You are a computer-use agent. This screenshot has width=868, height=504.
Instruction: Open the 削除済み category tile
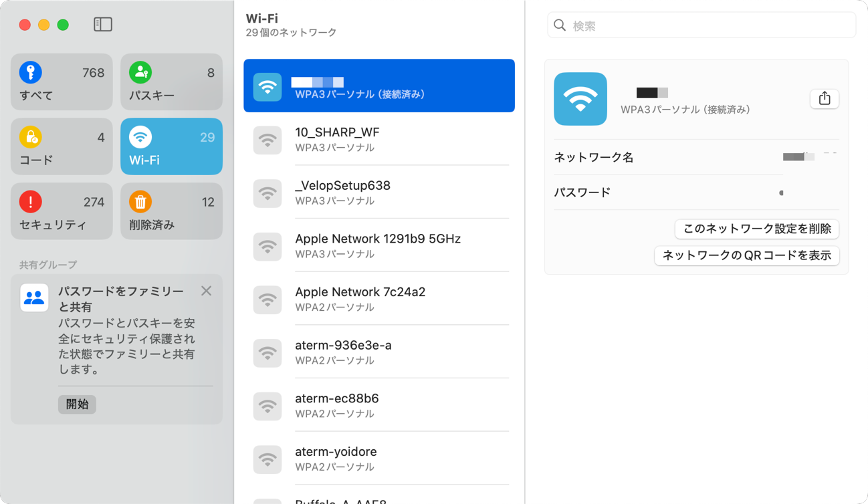[171, 211]
